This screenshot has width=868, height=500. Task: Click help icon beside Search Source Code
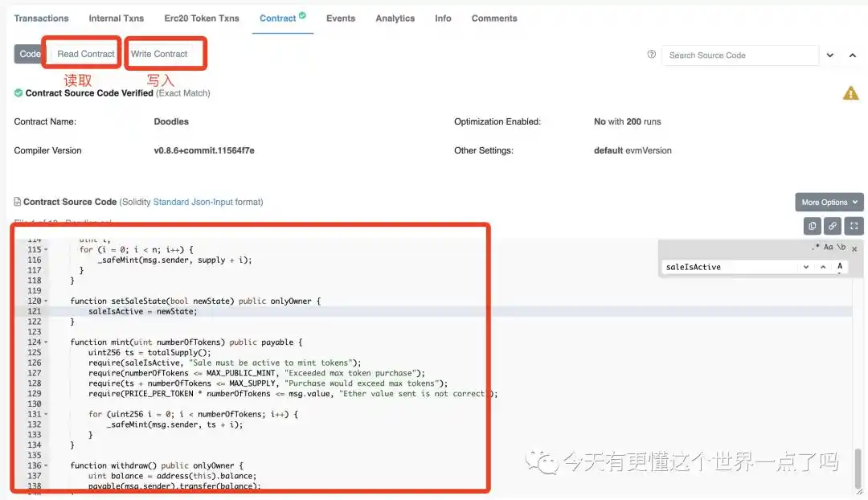pos(652,55)
